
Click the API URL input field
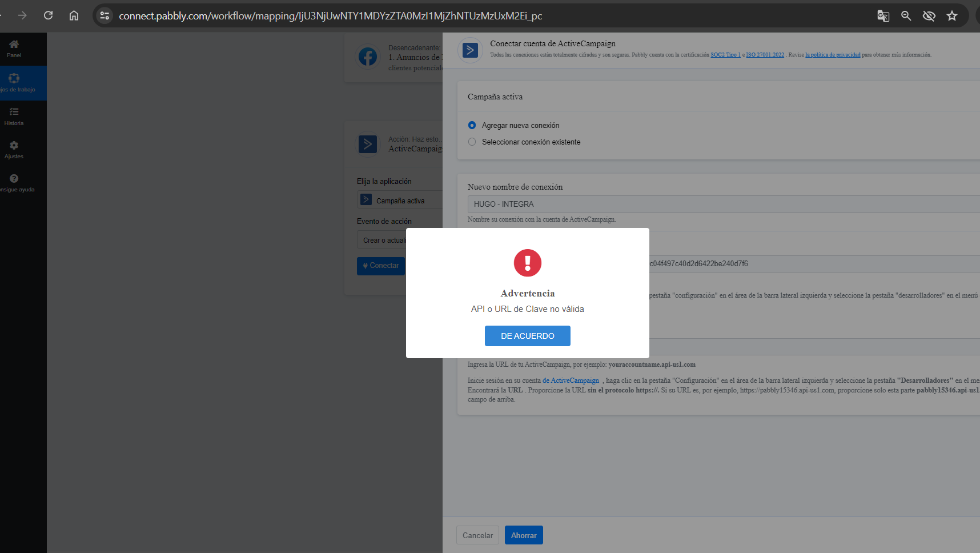pos(814,347)
